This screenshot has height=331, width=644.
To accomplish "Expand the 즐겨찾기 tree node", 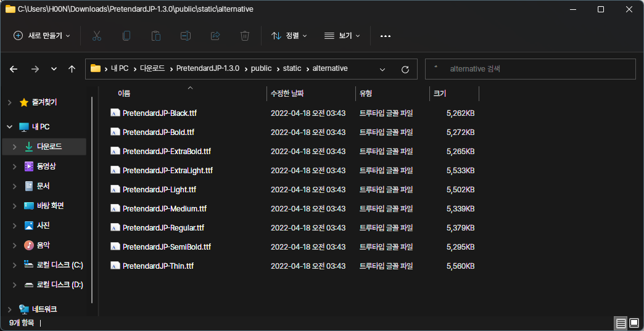I will click(9, 102).
